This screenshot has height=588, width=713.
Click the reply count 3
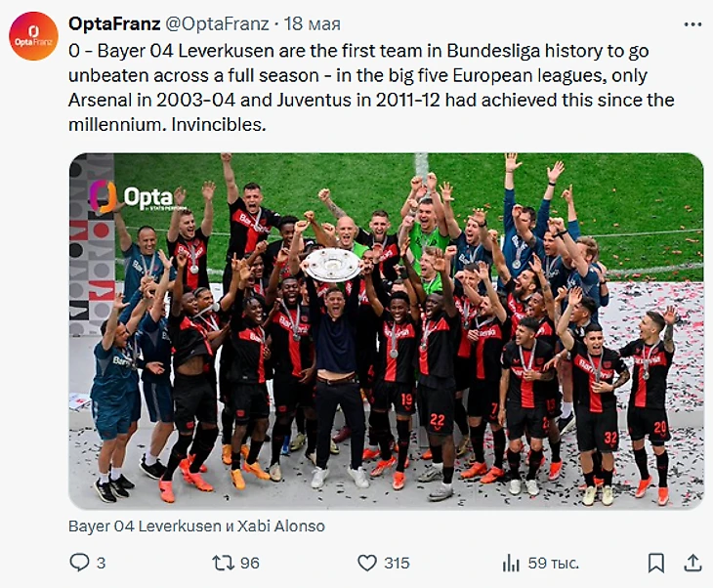point(102,563)
